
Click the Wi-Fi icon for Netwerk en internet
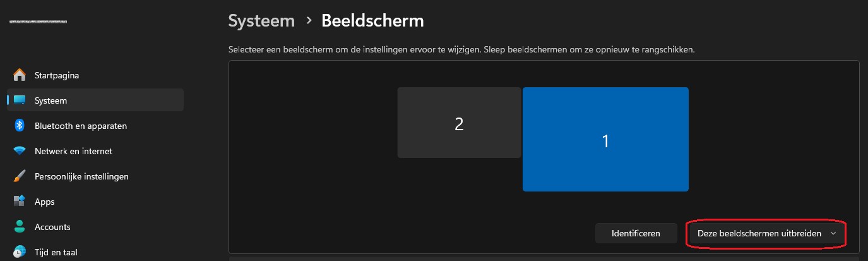[20, 151]
